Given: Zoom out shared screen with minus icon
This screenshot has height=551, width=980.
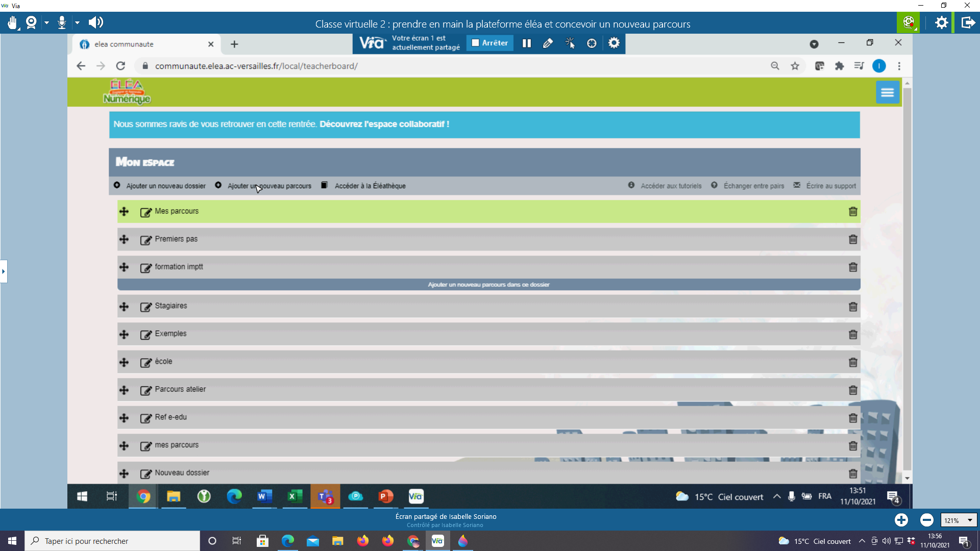Looking at the screenshot, I should pos(926,520).
